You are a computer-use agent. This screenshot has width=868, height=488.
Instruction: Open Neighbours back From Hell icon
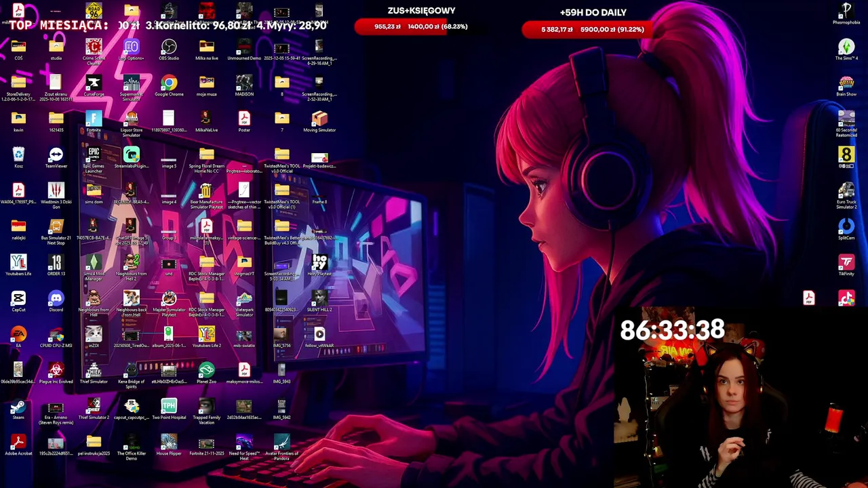(x=132, y=302)
